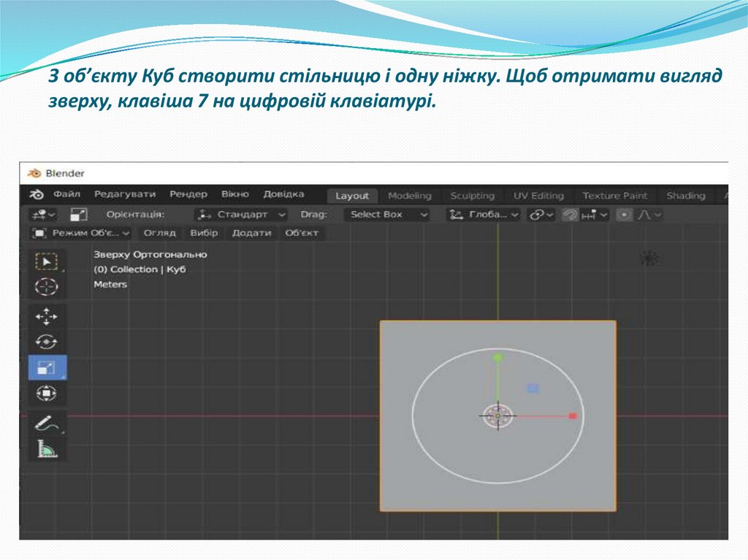This screenshot has height=560, width=748.
Task: Click the Додати menu button
Action: click(251, 233)
